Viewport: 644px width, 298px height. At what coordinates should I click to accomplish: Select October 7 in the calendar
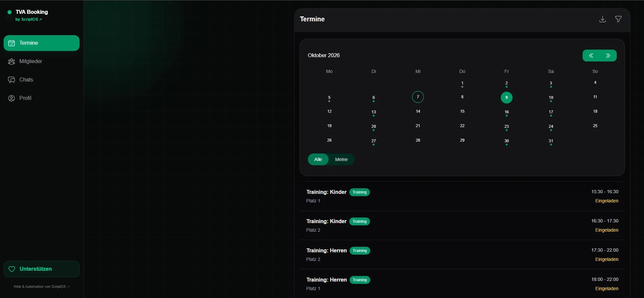418,97
